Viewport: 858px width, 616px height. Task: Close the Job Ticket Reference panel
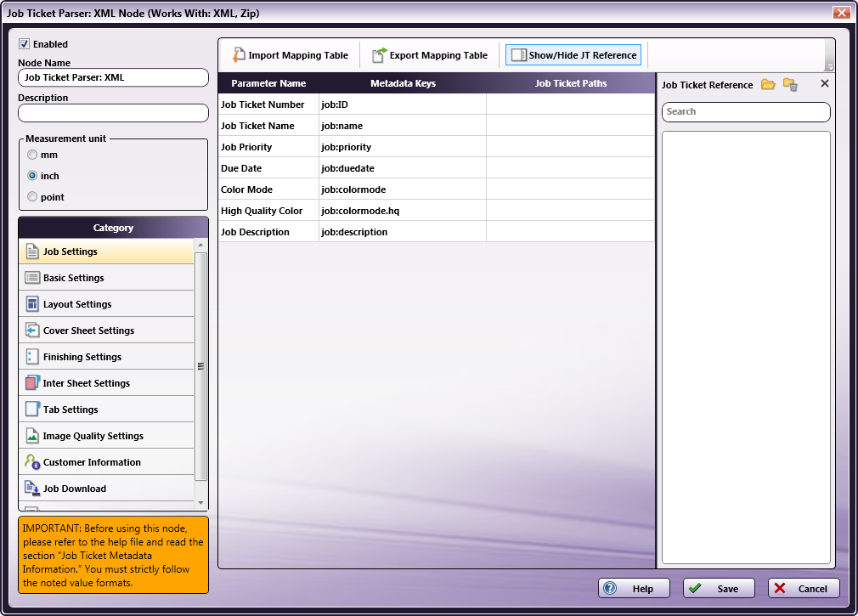click(825, 83)
